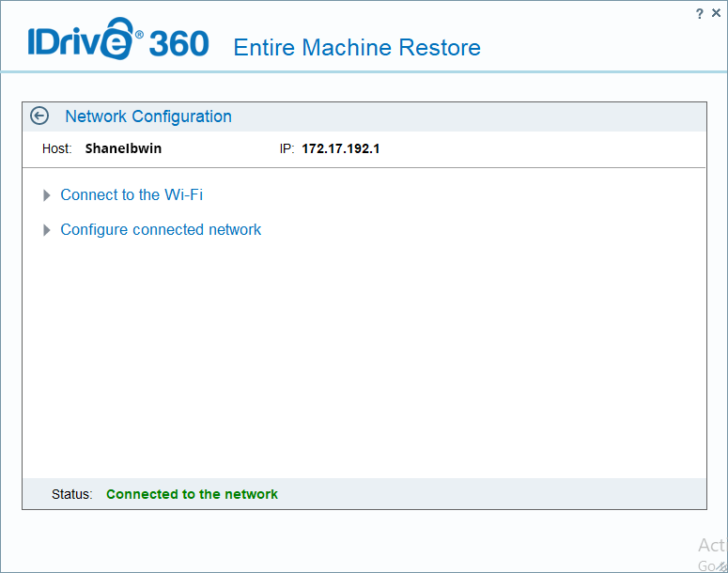
Task: Click the Entire Machine Restore title
Action: (357, 47)
